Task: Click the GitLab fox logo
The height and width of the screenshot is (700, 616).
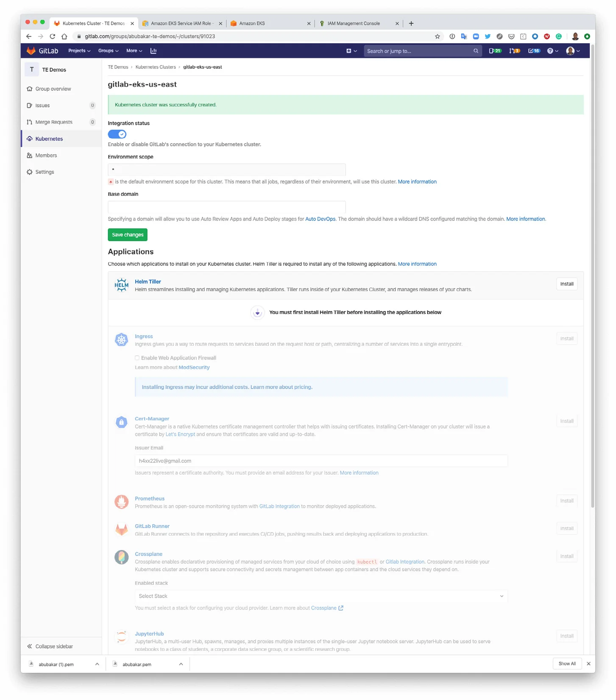Action: coord(31,51)
